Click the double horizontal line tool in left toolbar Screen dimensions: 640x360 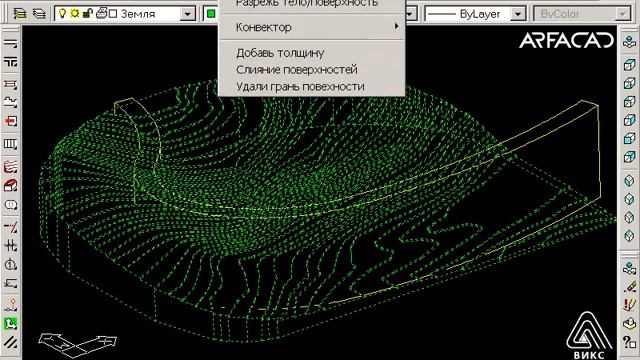(11, 44)
